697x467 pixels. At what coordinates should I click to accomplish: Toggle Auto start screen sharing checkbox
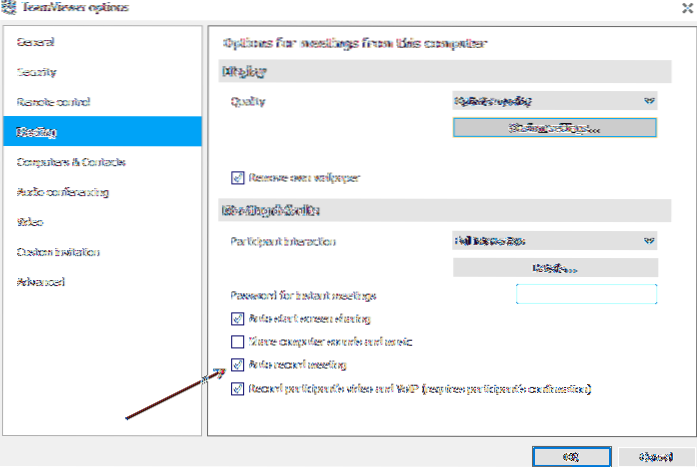point(237,319)
